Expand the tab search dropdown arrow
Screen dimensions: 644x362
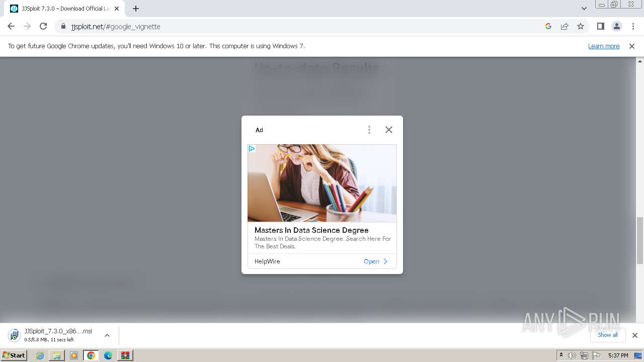coord(584,9)
